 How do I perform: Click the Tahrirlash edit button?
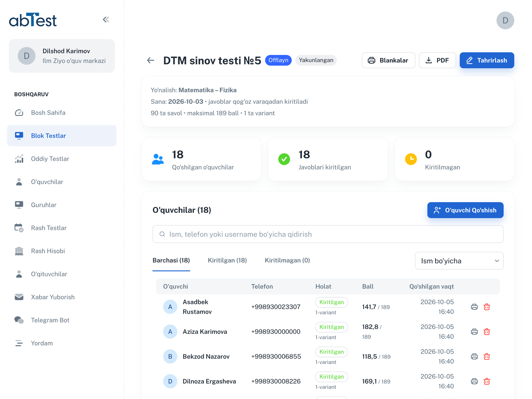tap(487, 60)
